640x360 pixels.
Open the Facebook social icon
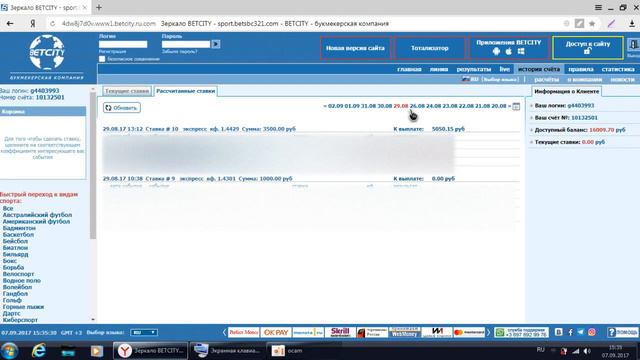click(x=570, y=332)
